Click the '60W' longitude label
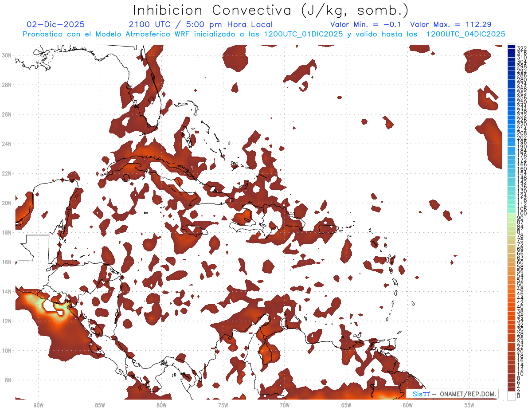 point(408,405)
